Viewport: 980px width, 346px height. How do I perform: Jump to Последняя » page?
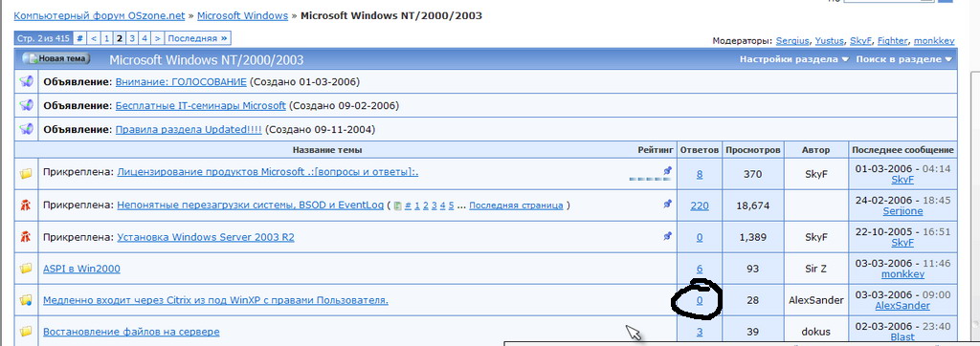point(198,39)
